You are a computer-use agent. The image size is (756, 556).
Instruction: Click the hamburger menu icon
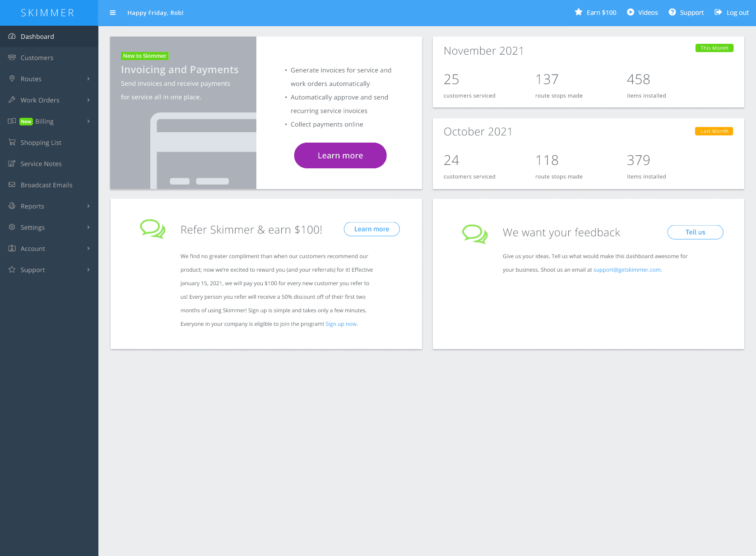click(x=112, y=13)
